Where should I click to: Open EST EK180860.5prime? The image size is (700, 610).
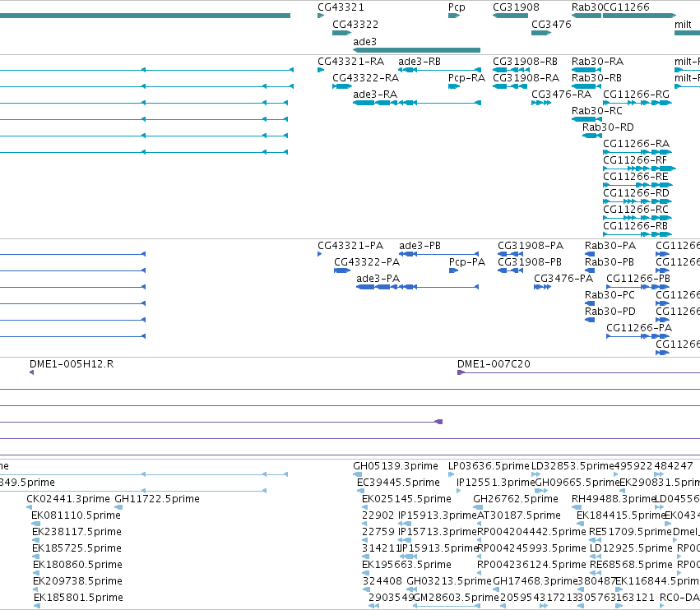point(35,573)
